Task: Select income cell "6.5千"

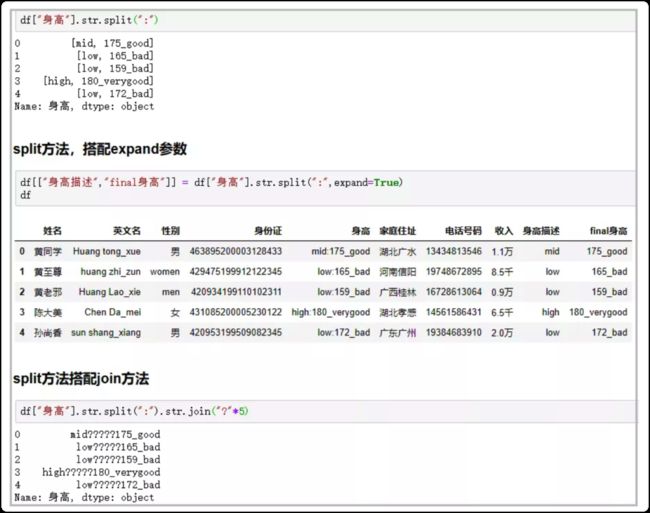Action: 502,312
